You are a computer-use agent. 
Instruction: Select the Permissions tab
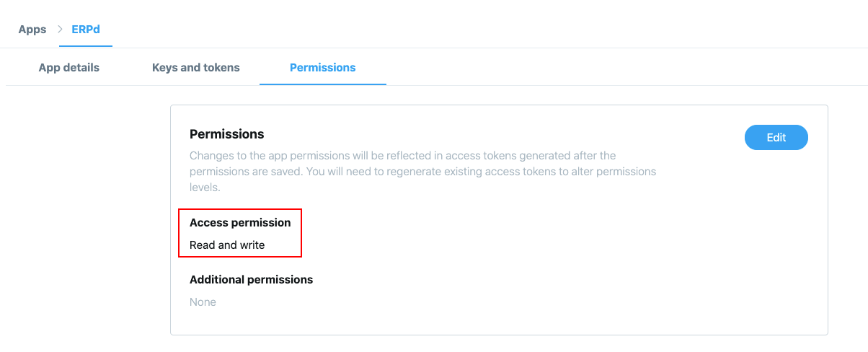click(x=322, y=67)
